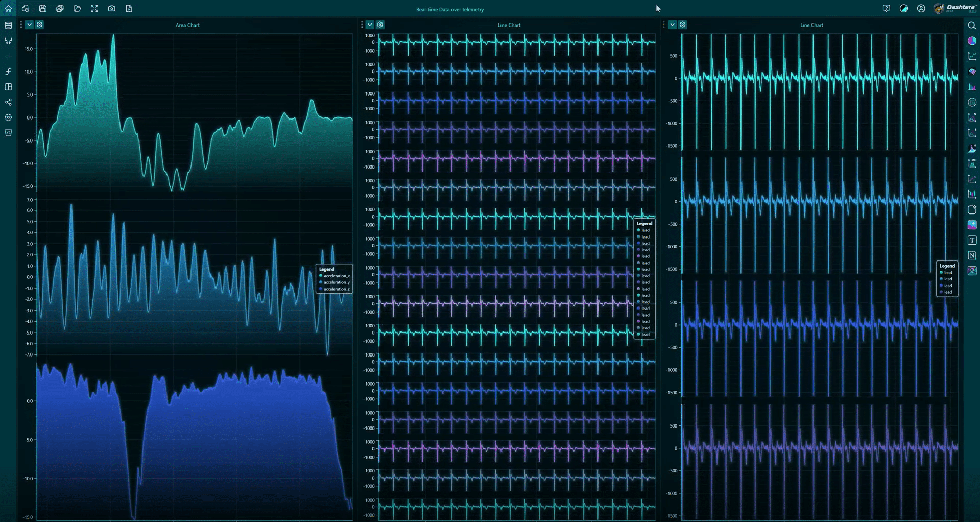
Task: Expand the Area Chart panel dropdown chevron
Action: click(29, 25)
